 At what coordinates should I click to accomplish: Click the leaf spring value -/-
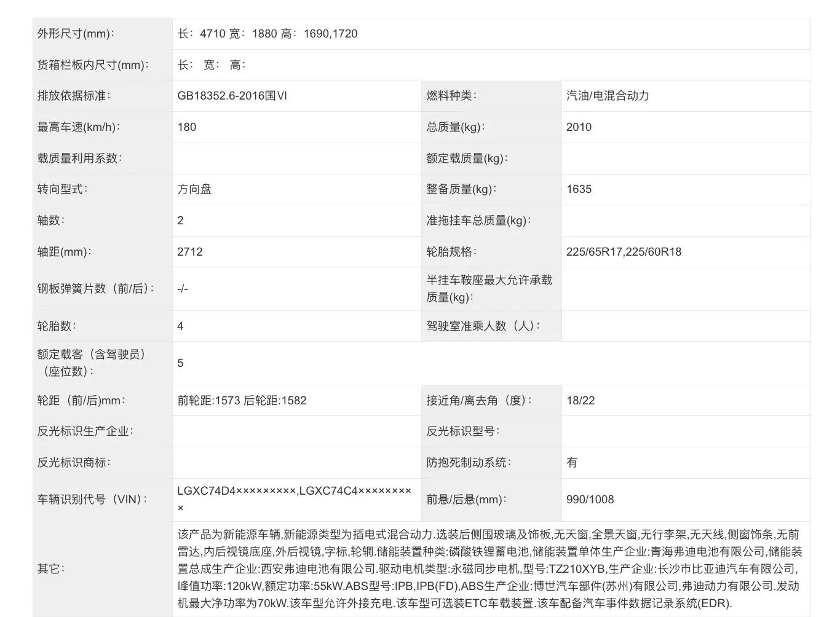(183, 289)
